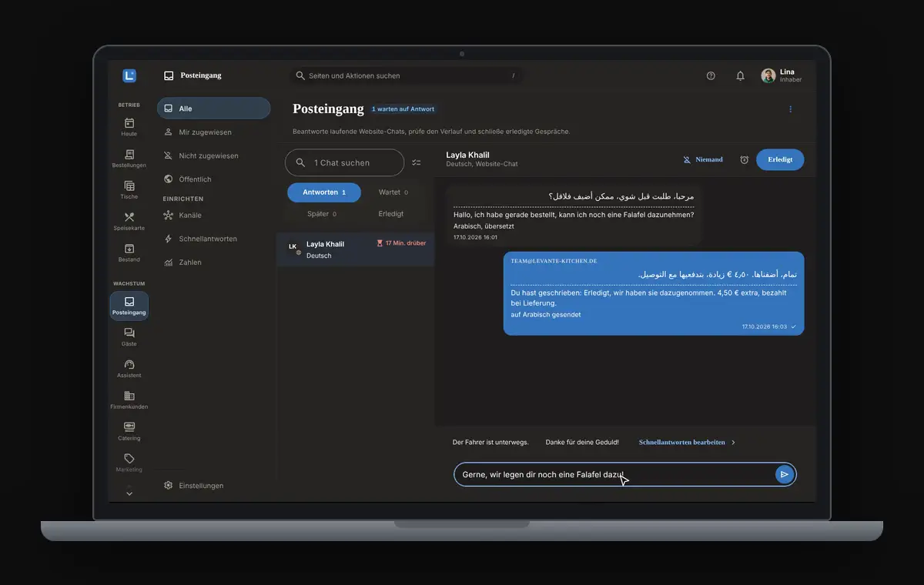Open the Speisekarte section

[x=129, y=222]
